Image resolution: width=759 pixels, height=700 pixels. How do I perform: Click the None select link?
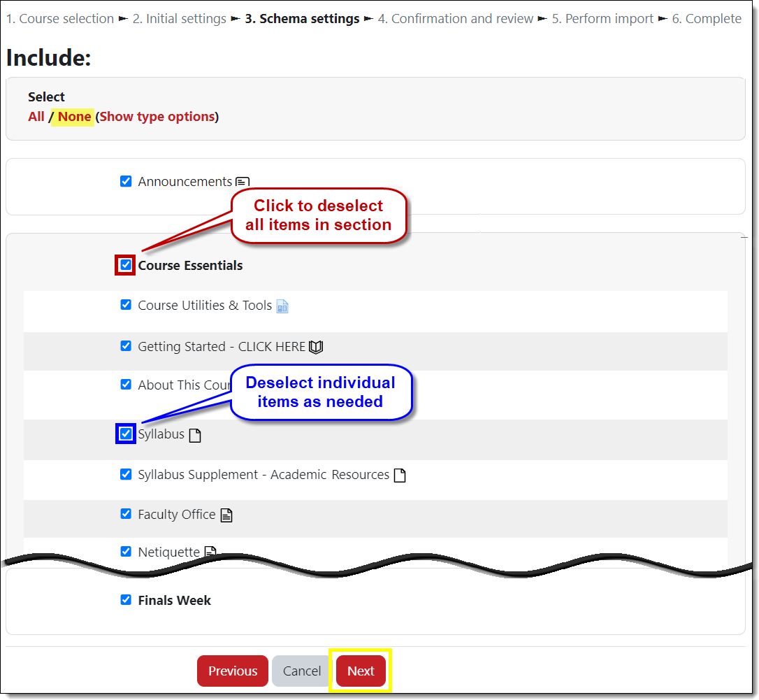(x=74, y=117)
